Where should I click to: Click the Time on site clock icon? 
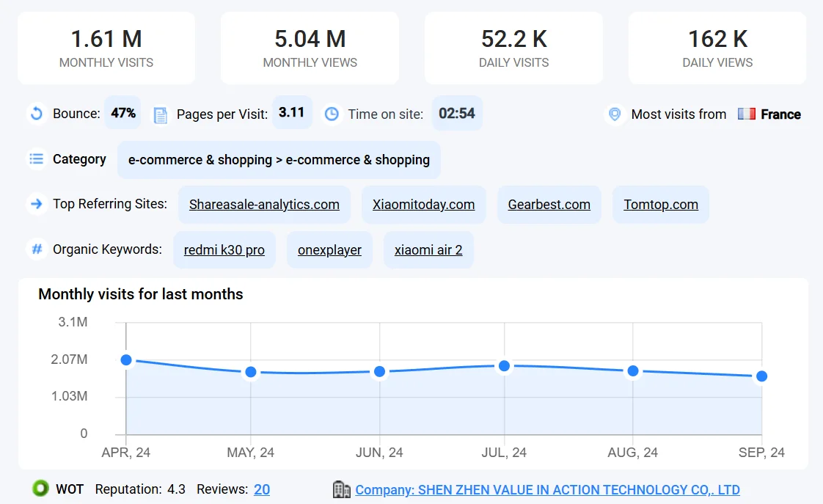point(332,114)
